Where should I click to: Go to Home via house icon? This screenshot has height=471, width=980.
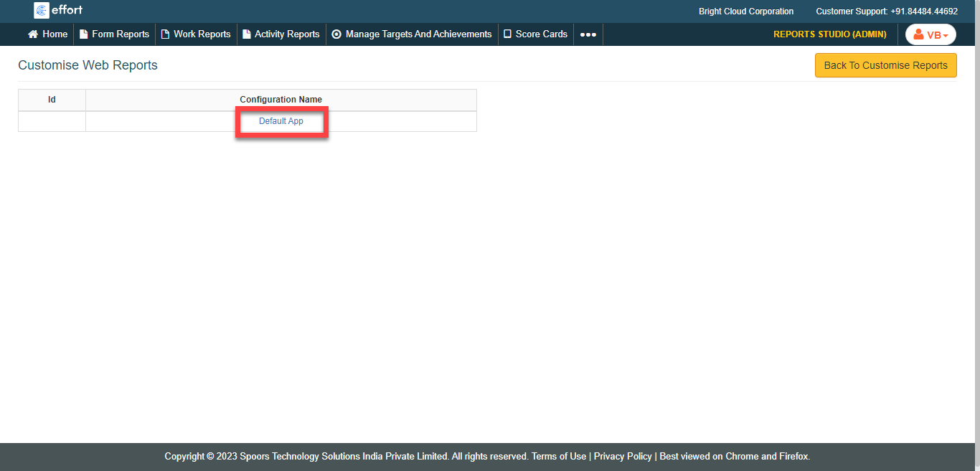point(33,34)
